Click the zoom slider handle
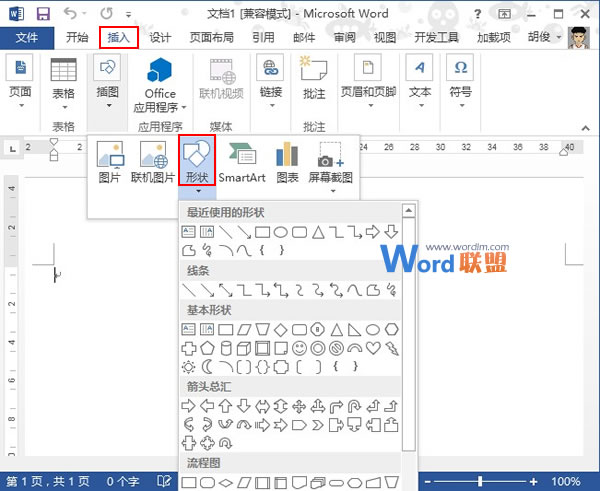 [x=480, y=481]
